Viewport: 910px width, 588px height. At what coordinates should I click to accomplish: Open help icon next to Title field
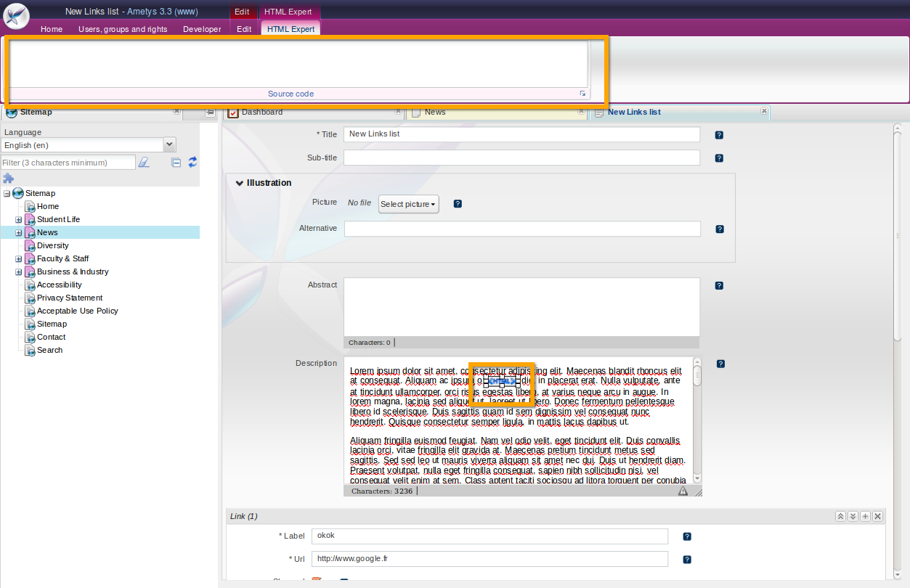coord(719,135)
